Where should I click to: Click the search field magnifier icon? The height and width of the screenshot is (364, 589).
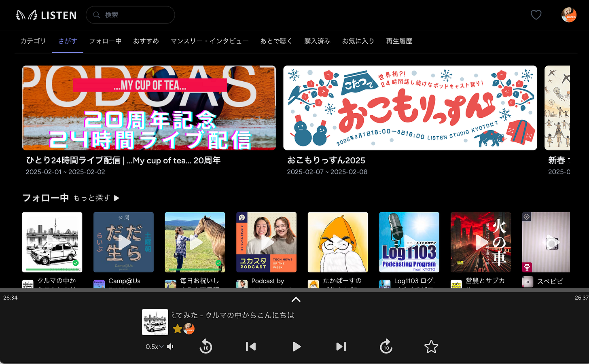coord(97,15)
